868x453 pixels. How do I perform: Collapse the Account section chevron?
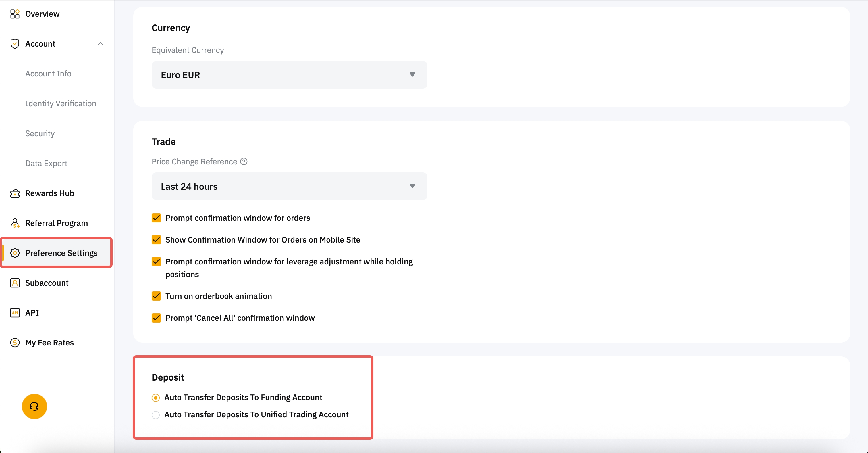[x=101, y=44]
